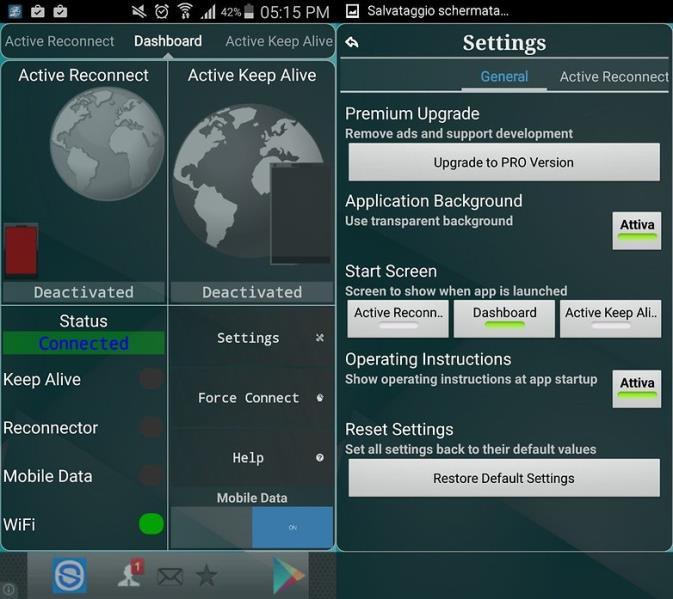This screenshot has width=673, height=599.
Task: Toggle the WiFi green indicator
Action: point(151,524)
